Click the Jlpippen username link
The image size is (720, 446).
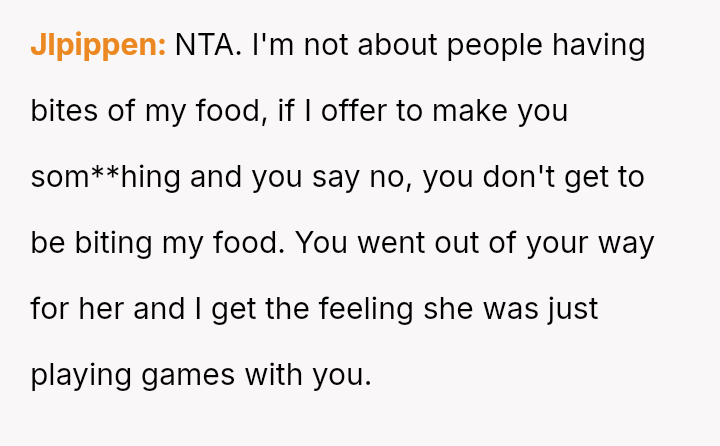coord(98,45)
